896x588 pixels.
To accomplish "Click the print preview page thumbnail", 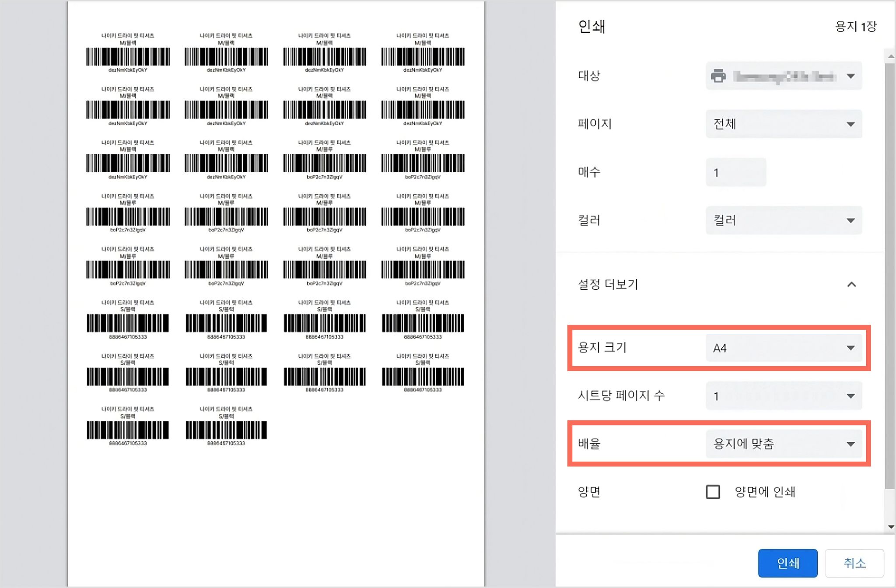I will (276, 294).
